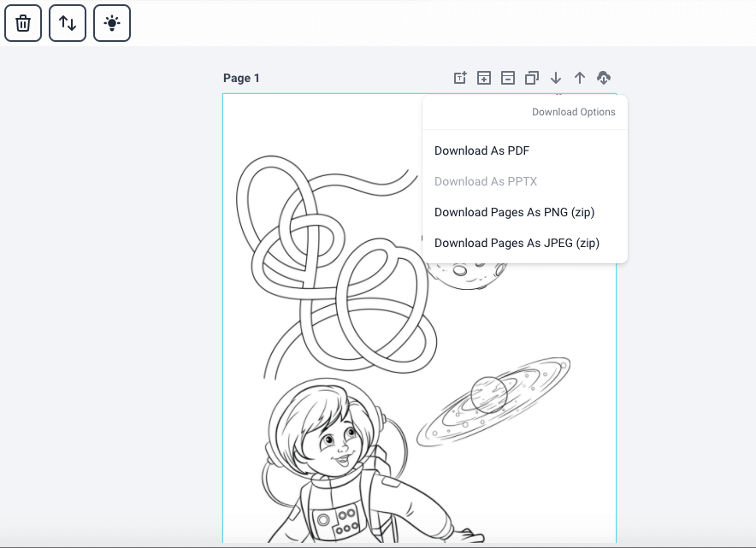This screenshot has width=756, height=548.
Task: Select the cratered moon drawing
Action: [465, 275]
